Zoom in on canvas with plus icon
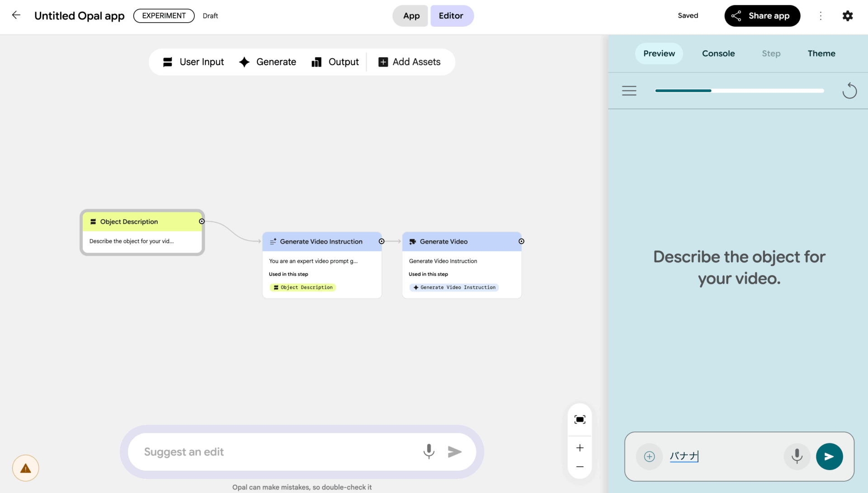This screenshot has width=868, height=493. point(580,448)
